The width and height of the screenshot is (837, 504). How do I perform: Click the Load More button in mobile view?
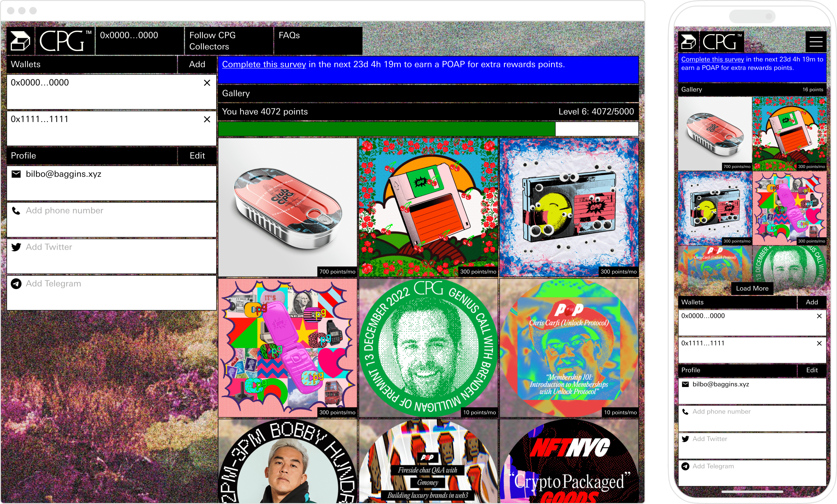752,288
